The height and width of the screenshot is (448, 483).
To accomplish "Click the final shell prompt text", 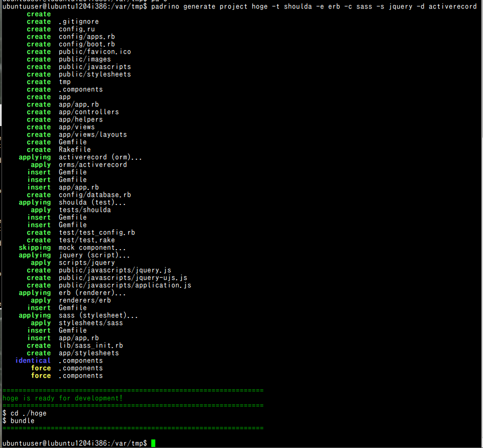I will (x=75, y=443).
